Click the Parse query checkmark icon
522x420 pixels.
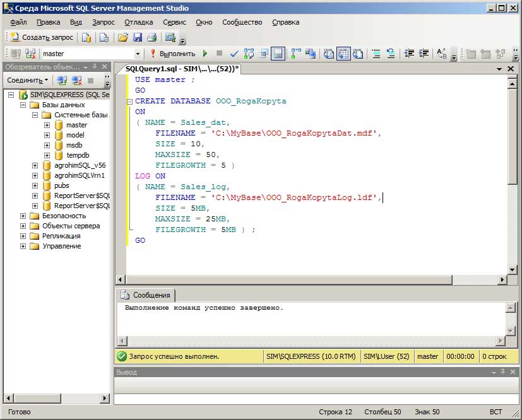pos(234,54)
